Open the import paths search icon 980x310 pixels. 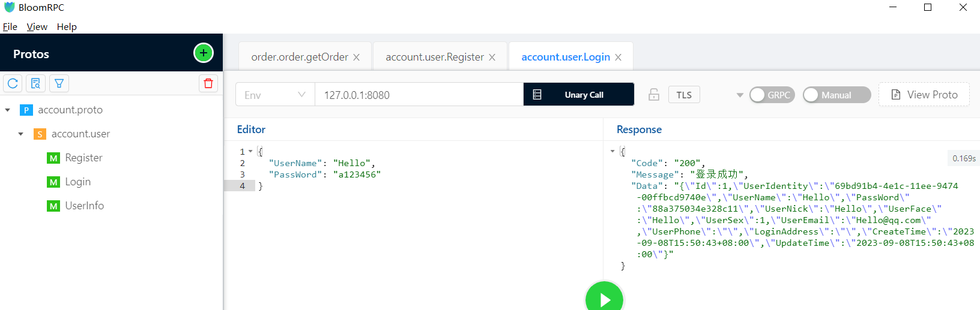(x=35, y=83)
